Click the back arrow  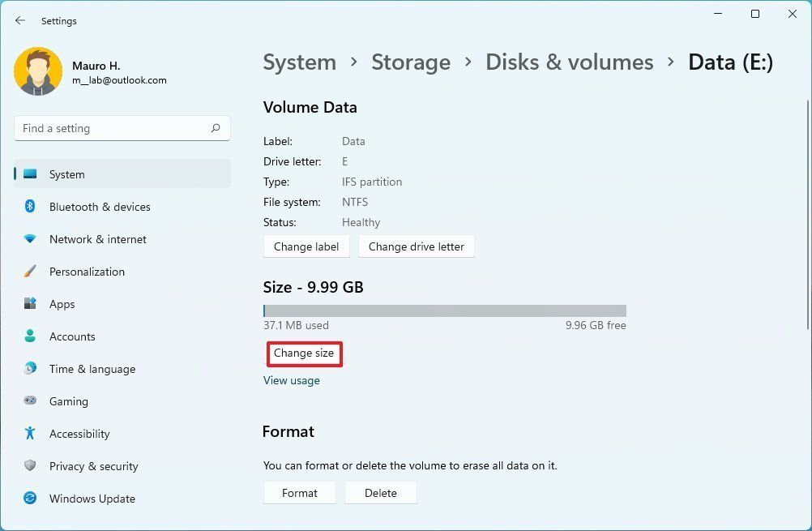pos(19,20)
